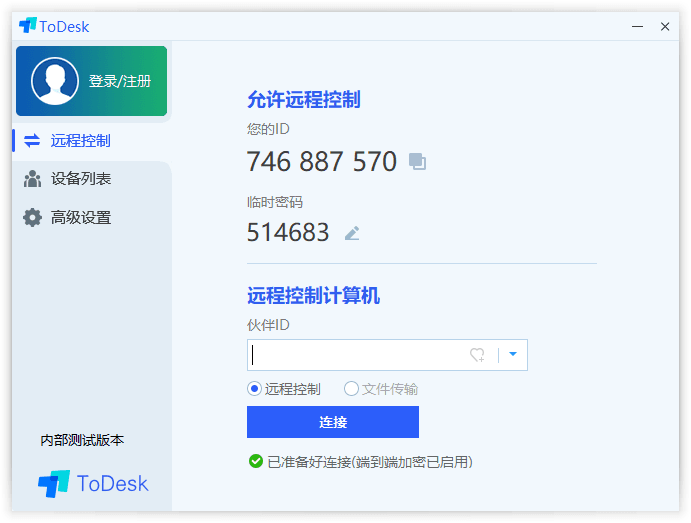Click the ToDesk logo at sidebar bottom
This screenshot has height=523, width=691.
[x=93, y=484]
